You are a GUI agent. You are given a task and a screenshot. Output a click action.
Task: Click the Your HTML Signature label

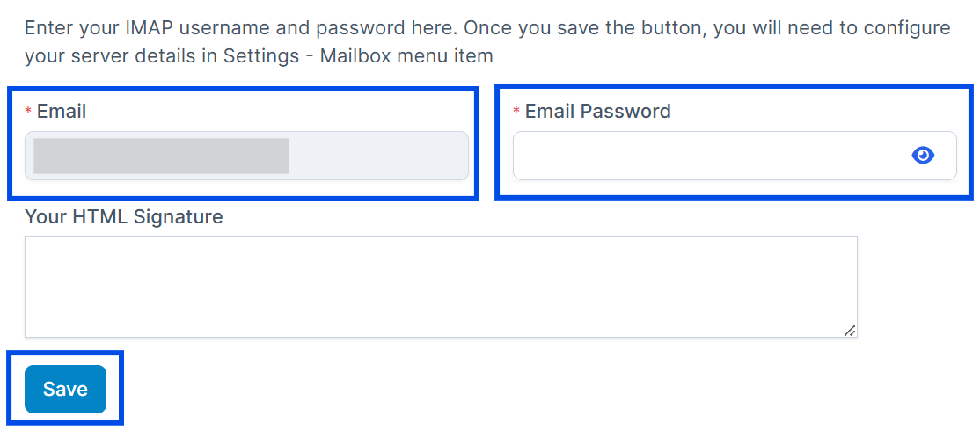coord(124,216)
